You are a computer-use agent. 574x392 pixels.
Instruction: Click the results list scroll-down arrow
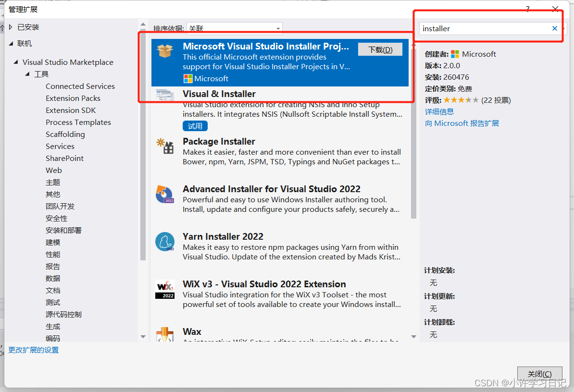(413, 337)
